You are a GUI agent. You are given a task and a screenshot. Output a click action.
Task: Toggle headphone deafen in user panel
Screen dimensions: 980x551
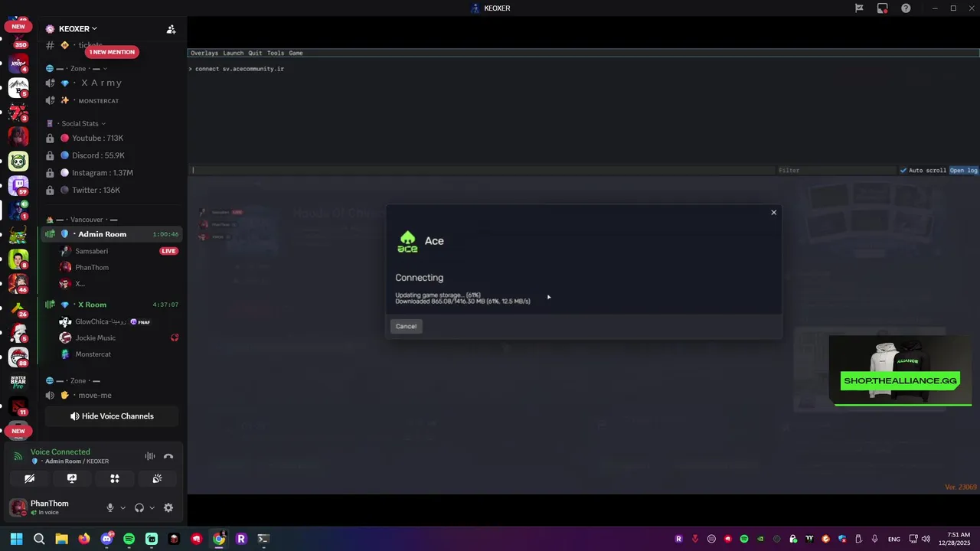click(139, 507)
